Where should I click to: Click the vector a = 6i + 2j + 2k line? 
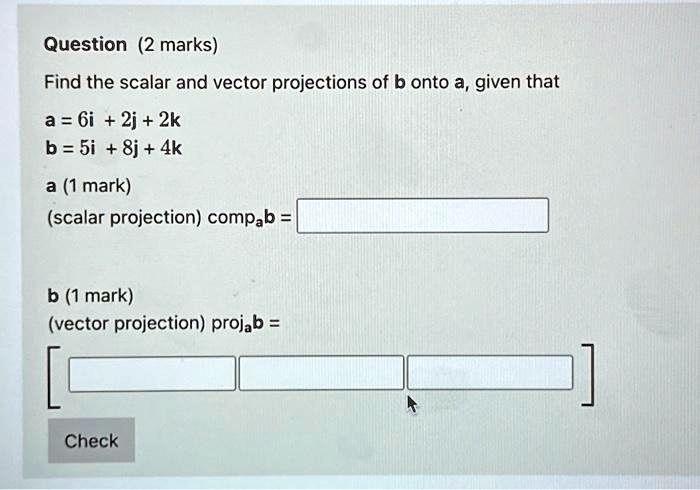[113, 120]
